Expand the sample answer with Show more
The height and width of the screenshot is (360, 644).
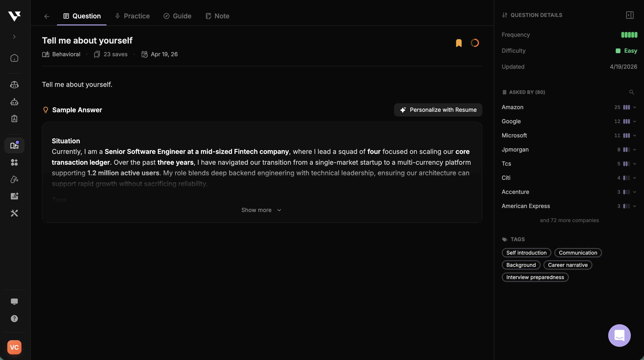[x=261, y=210]
